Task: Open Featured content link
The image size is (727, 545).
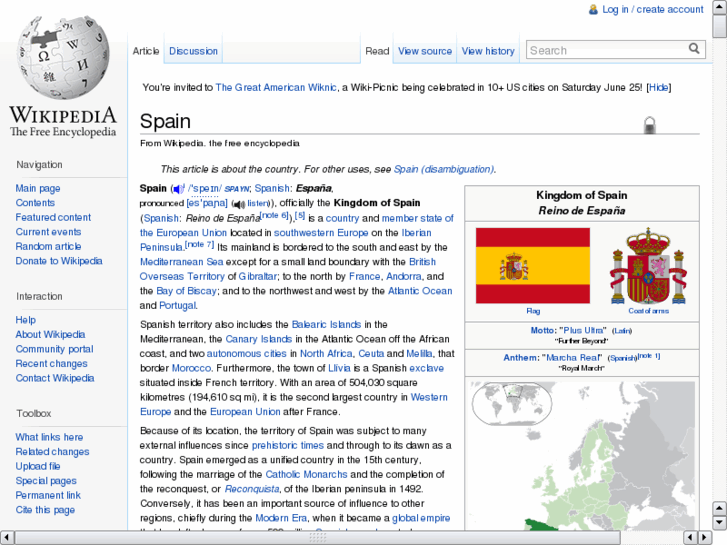Action: tap(53, 217)
